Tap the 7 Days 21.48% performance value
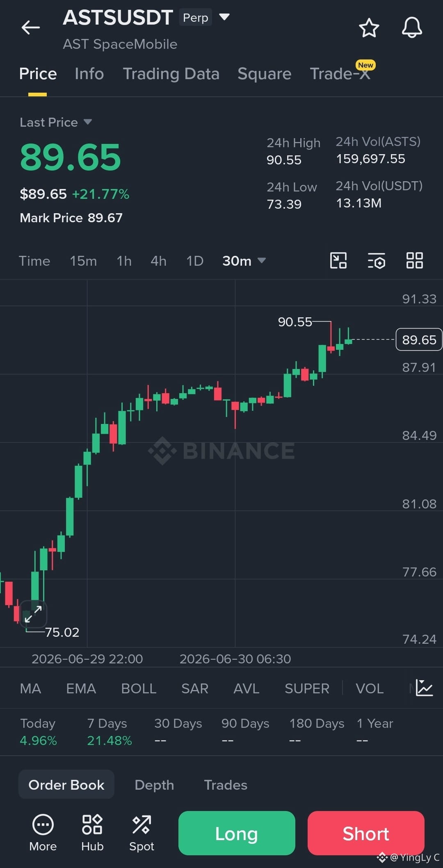The image size is (443, 868). tap(110, 740)
